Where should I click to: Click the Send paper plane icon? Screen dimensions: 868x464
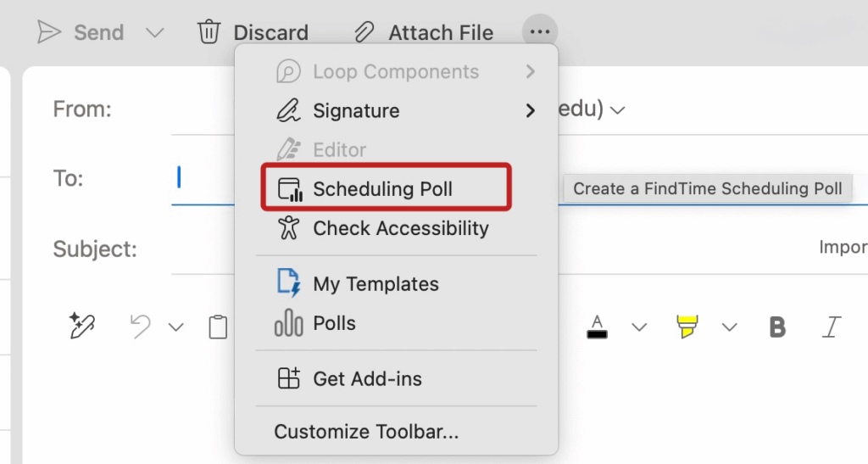click(49, 32)
